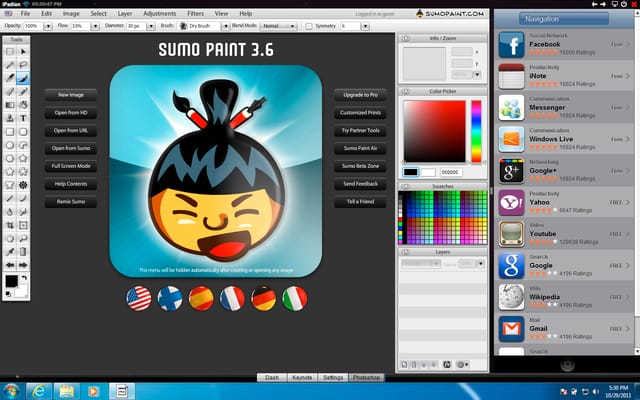This screenshot has width=640, height=400.
Task: Swap foreground and background colors
Action: 24,278
